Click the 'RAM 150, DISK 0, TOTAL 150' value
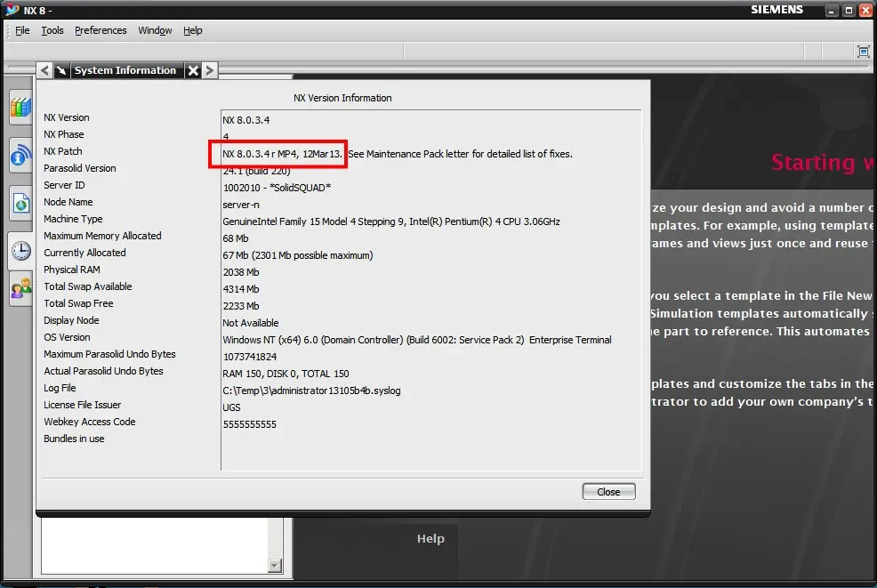Viewport: 877px width, 588px height. [x=286, y=374]
